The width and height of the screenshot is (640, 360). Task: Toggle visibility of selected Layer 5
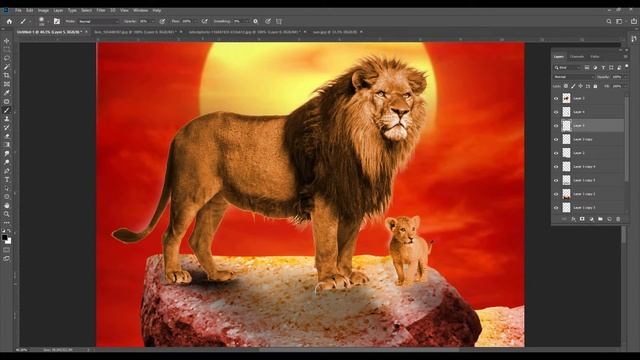556,126
